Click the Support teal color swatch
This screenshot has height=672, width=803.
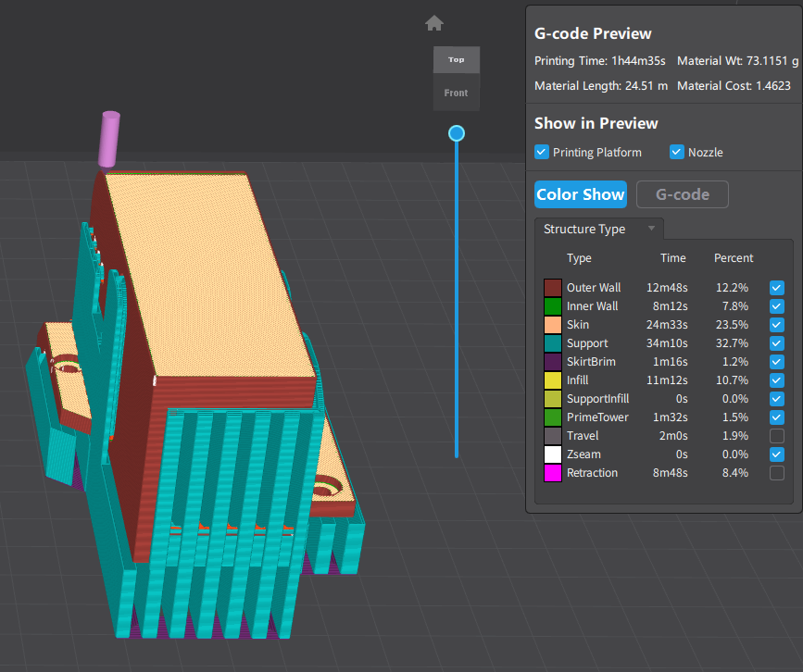tap(553, 343)
